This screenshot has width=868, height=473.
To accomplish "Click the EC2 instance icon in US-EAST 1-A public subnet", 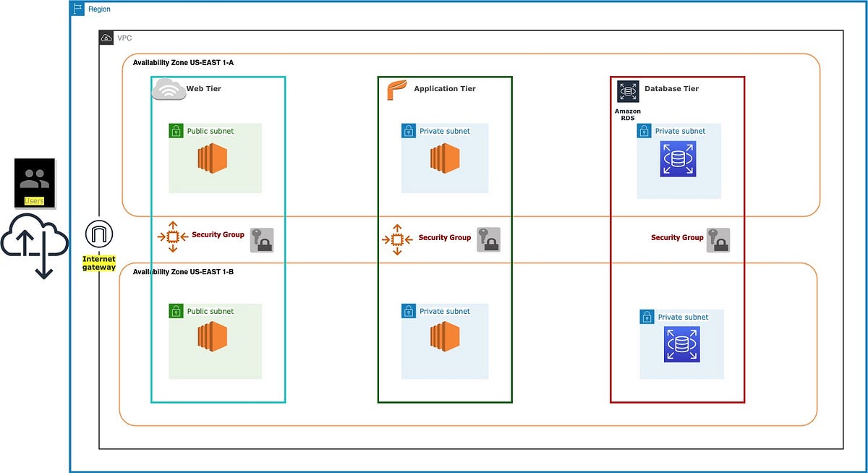I will [x=213, y=158].
